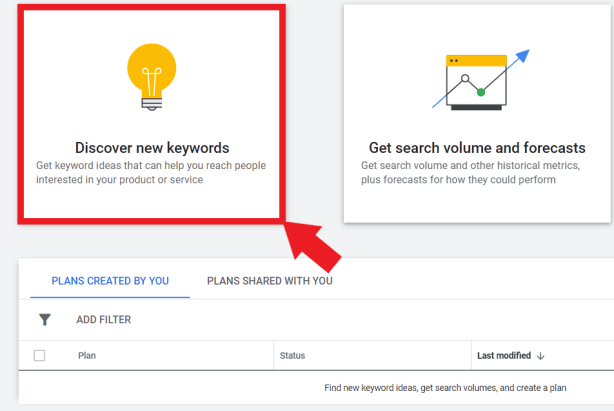Tick the select-all plans checkbox

(x=39, y=355)
